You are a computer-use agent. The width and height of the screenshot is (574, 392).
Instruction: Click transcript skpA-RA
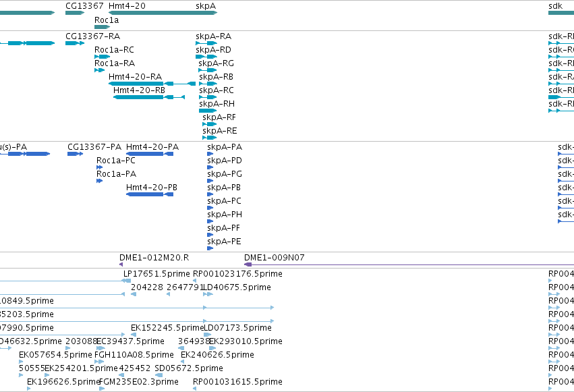pos(213,36)
